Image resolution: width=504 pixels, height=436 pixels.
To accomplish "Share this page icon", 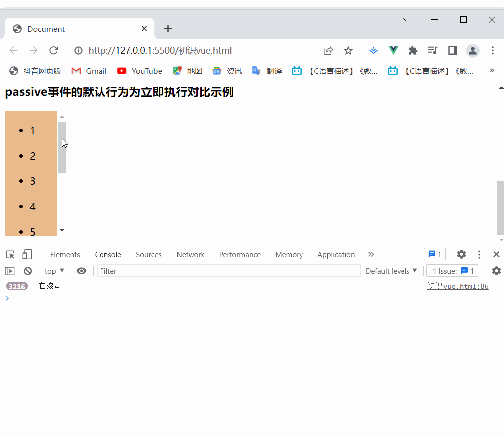I will click(x=328, y=50).
